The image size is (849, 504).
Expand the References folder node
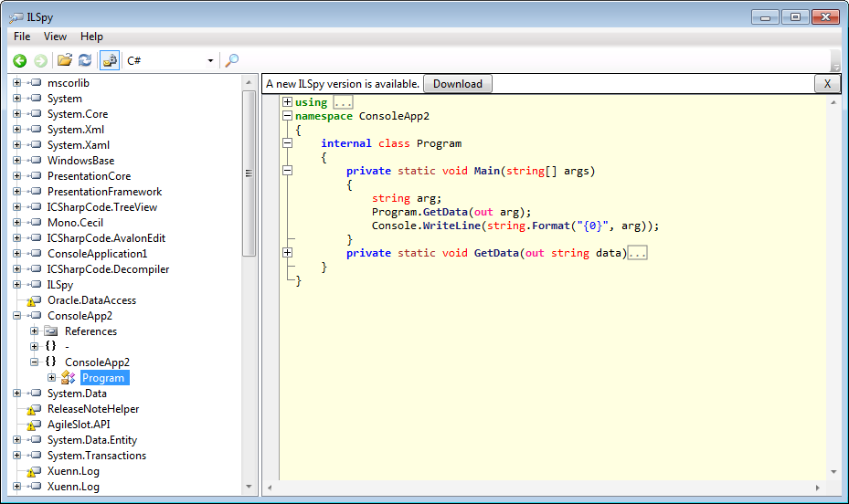[34, 331]
